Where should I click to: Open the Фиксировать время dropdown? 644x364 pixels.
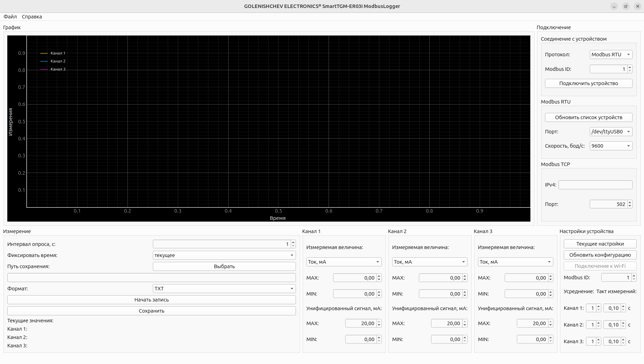click(224, 255)
